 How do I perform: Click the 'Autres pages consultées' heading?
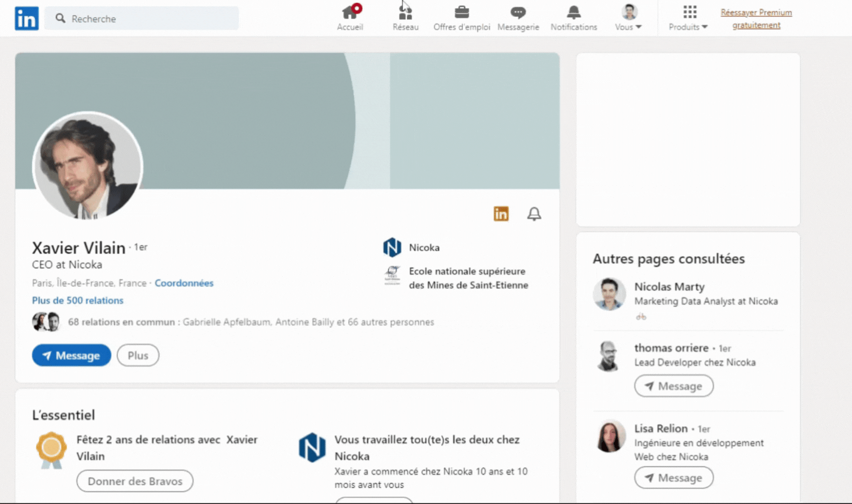coord(669,259)
